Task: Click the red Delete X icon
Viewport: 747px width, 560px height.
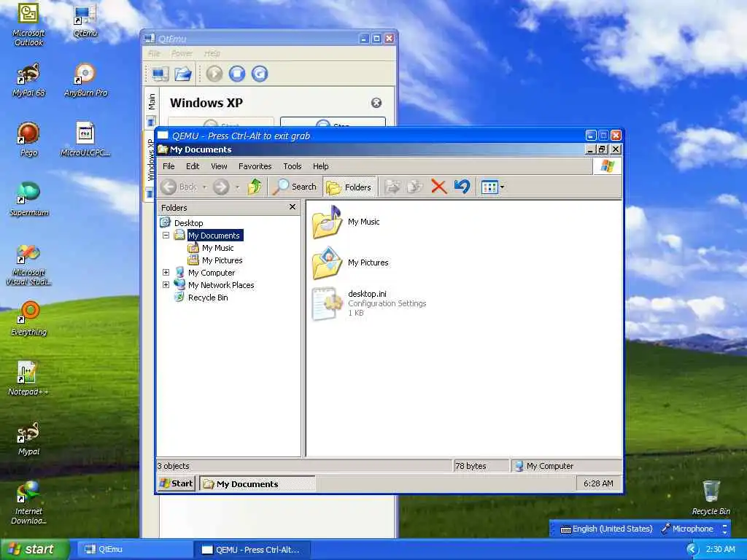Action: [x=438, y=187]
